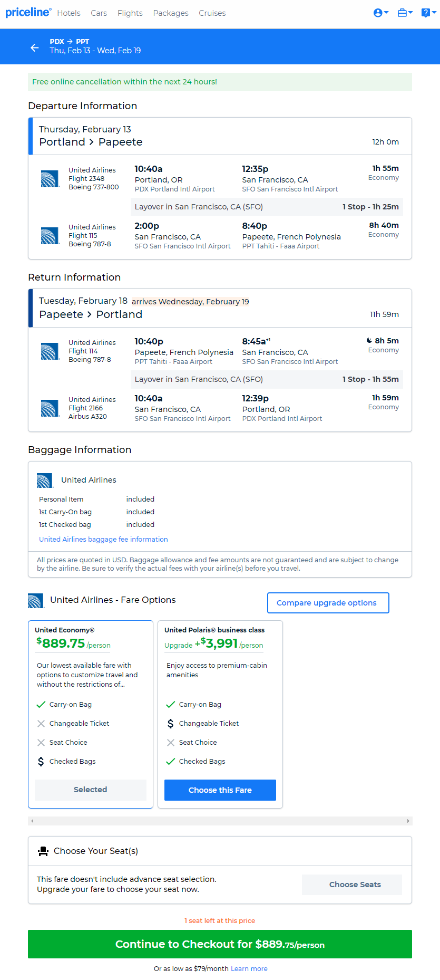Click Economy Seat Choice X icon
The width and height of the screenshot is (440, 980).
(x=41, y=743)
